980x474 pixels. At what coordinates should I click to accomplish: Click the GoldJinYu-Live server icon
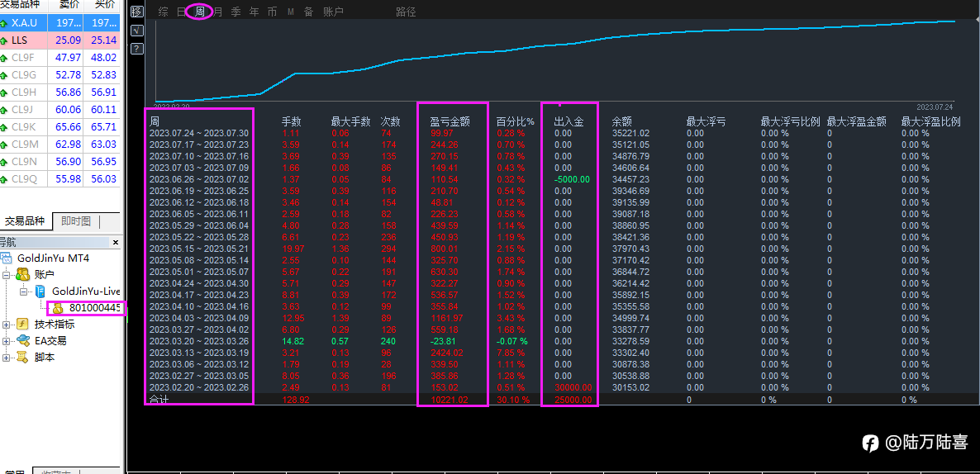point(40,291)
